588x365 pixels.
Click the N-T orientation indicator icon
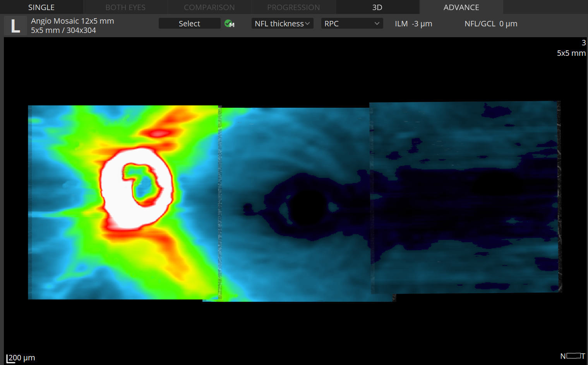[573, 356]
